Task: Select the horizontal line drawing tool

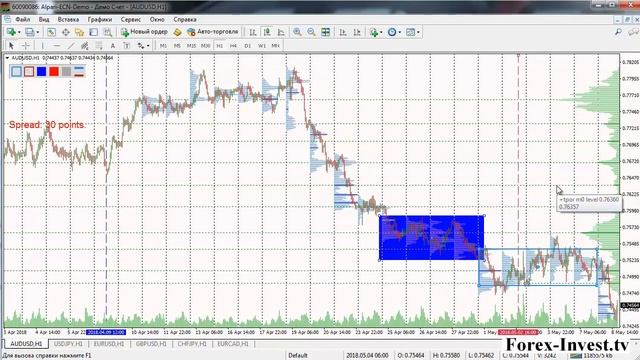Action: pos(57,46)
